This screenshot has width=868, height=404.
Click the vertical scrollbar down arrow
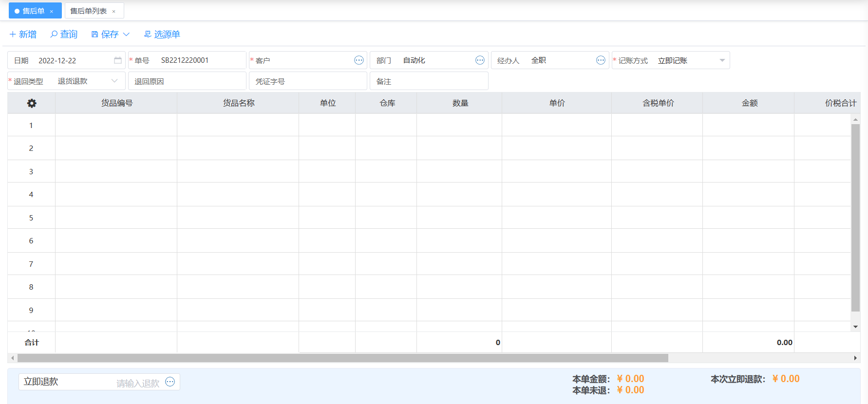[855, 327]
